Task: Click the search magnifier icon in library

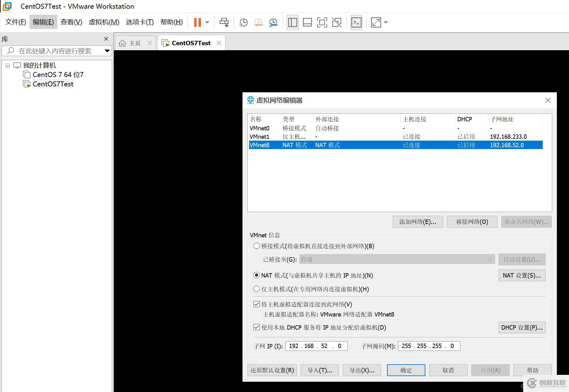Action: pyautogui.click(x=11, y=51)
